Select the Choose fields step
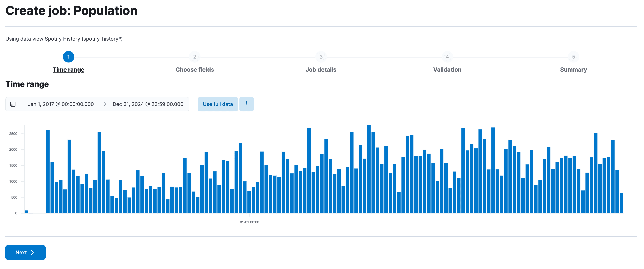Viewport: 644px width, 269px height. [x=195, y=69]
